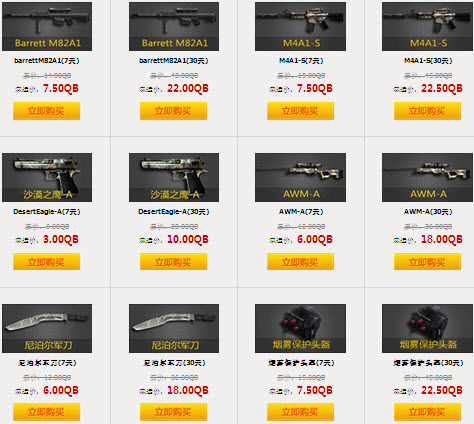Open the AWM-A 30-day sniper rifle image
474x424 pixels.
(427, 177)
